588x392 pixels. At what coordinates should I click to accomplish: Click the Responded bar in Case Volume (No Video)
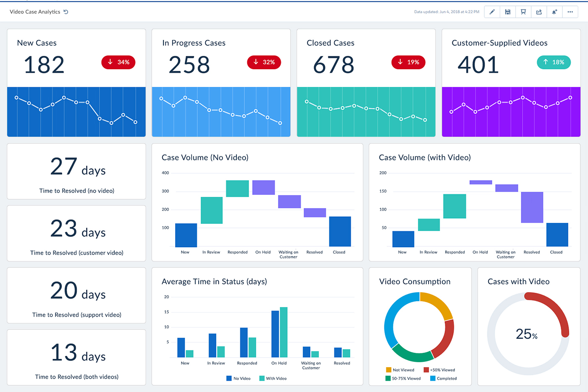(x=237, y=188)
